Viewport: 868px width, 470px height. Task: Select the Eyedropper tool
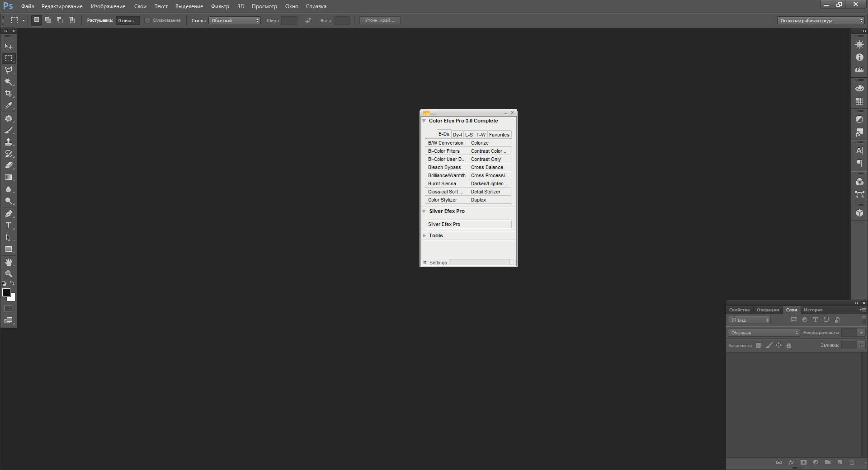click(9, 105)
